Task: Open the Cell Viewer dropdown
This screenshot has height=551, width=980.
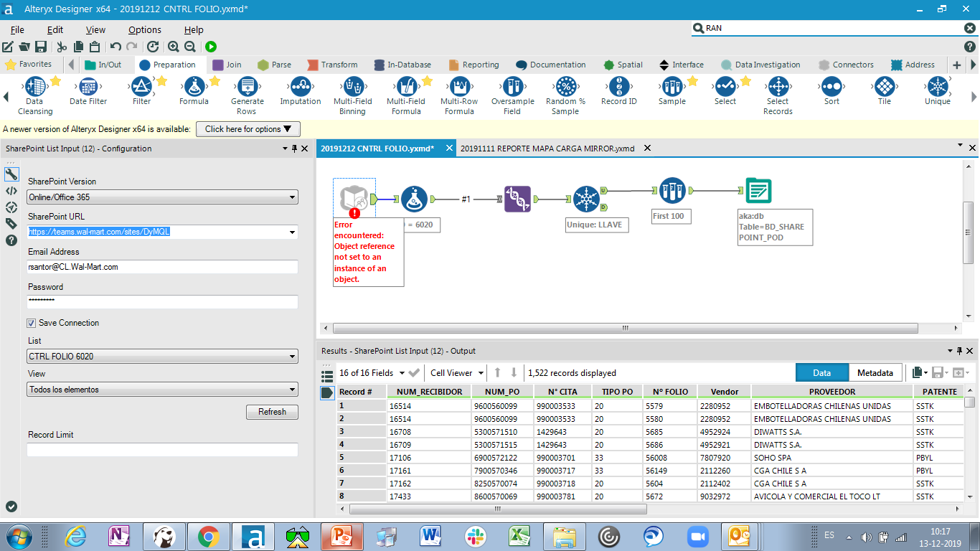Action: (457, 373)
